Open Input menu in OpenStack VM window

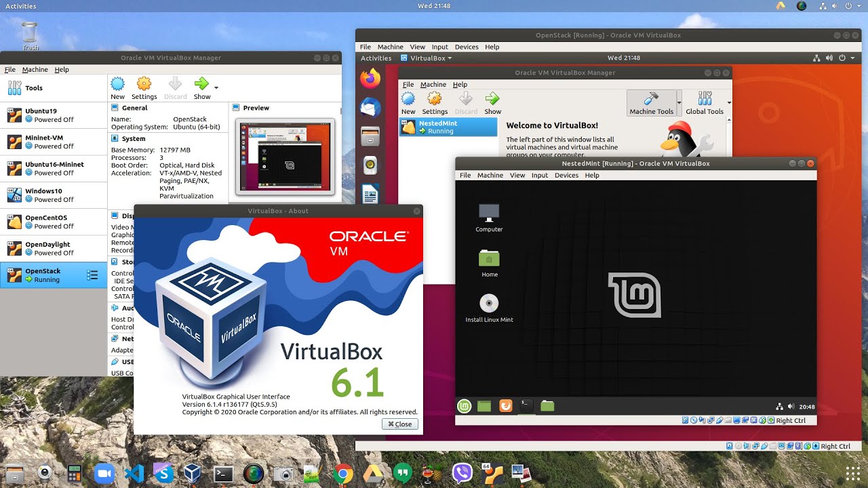tap(440, 47)
